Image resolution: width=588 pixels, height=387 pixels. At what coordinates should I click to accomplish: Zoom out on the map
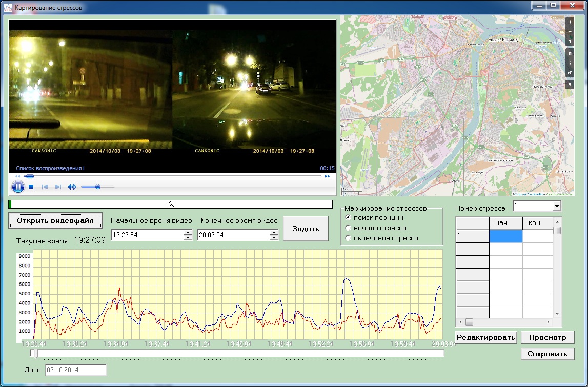[570, 31]
